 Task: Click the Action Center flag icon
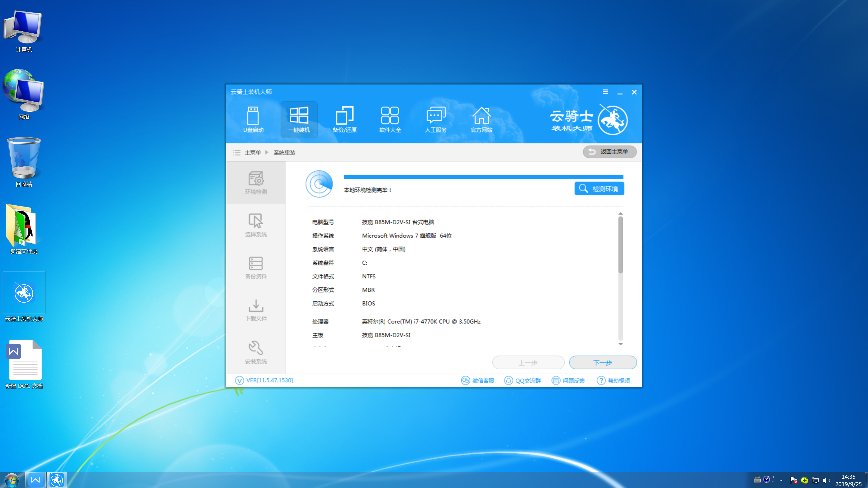coord(794,480)
